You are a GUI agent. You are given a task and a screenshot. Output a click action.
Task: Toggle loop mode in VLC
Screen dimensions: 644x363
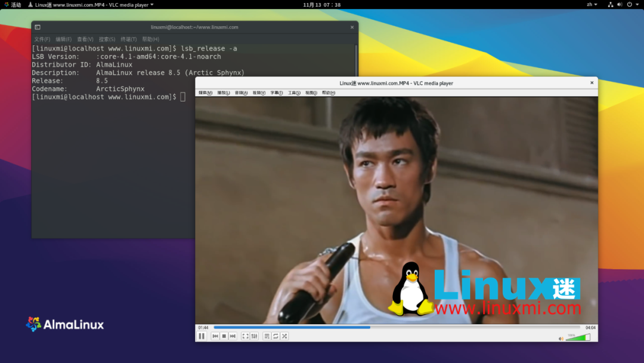[x=276, y=336]
